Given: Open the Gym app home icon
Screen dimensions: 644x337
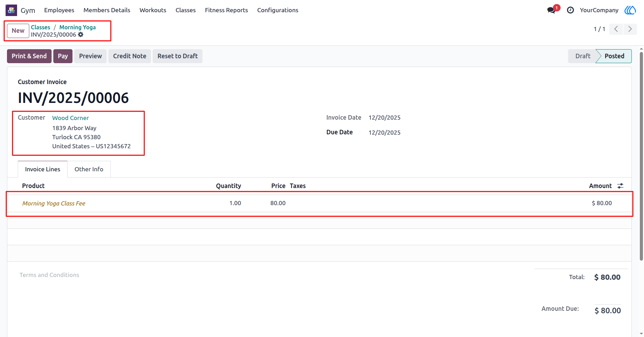Looking at the screenshot, I should tap(11, 10).
